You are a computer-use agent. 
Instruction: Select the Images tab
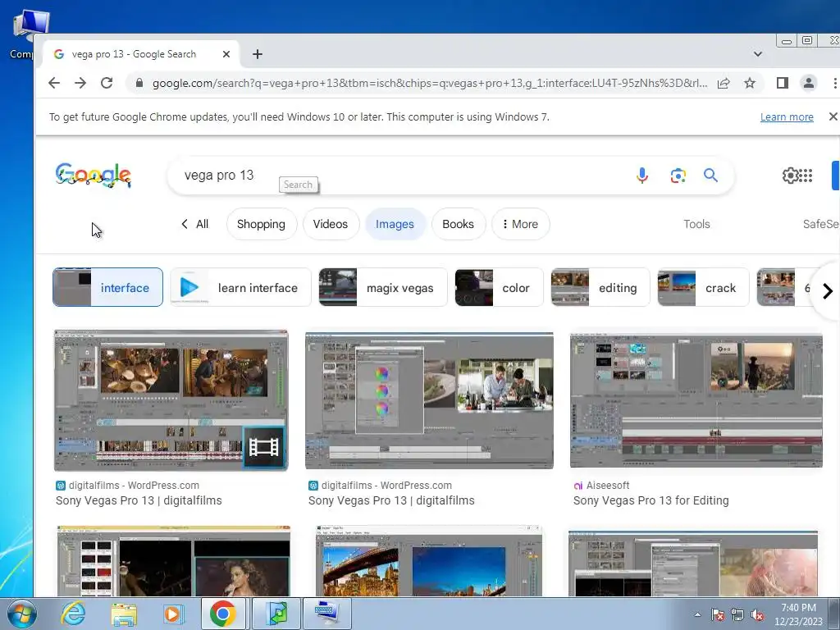pos(395,224)
